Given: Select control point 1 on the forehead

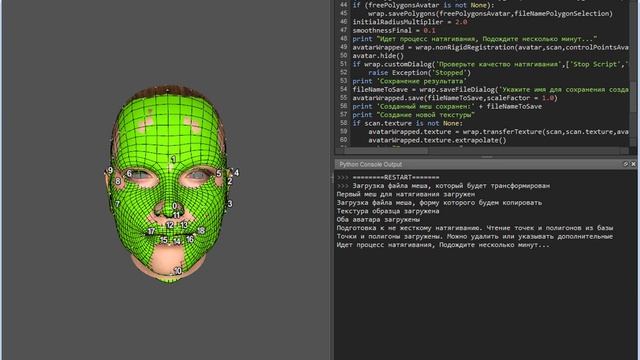Looking at the screenshot, I should pyautogui.click(x=173, y=159).
